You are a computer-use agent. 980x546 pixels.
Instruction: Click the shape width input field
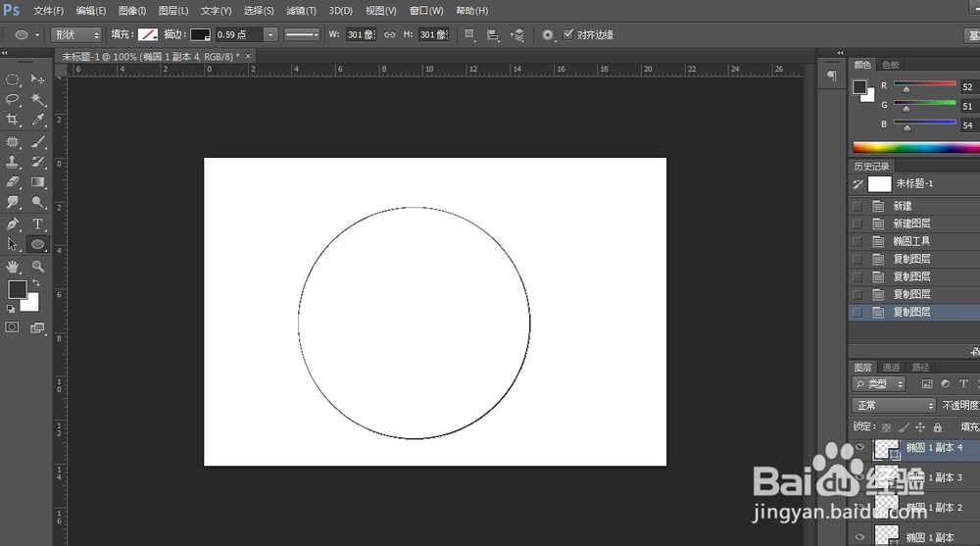point(361,35)
